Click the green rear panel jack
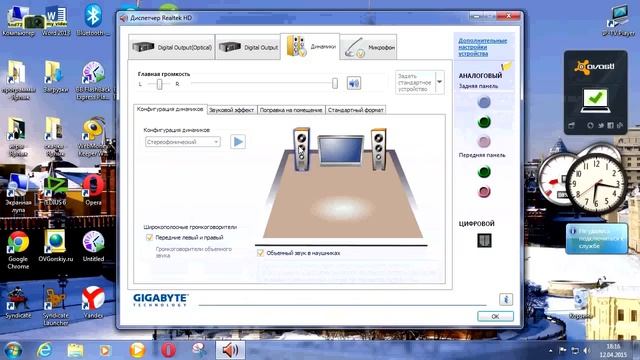Image resolution: width=640 pixels, height=360 pixels. 484,122
